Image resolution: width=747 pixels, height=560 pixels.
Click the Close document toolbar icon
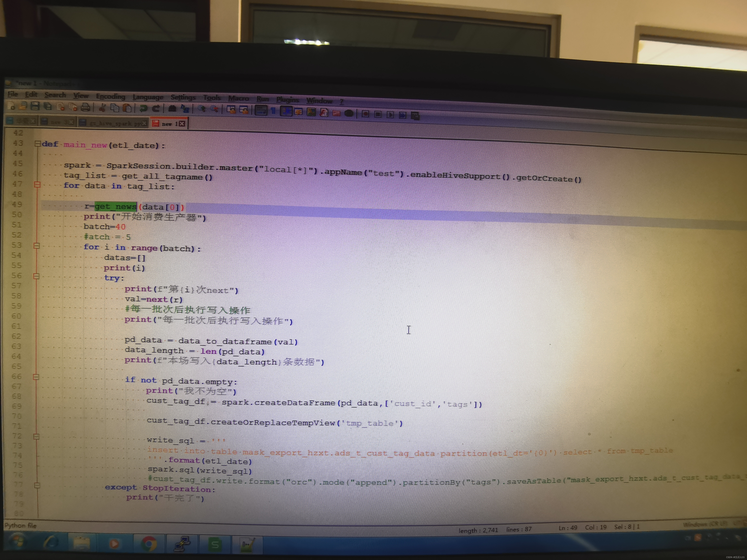(x=61, y=107)
